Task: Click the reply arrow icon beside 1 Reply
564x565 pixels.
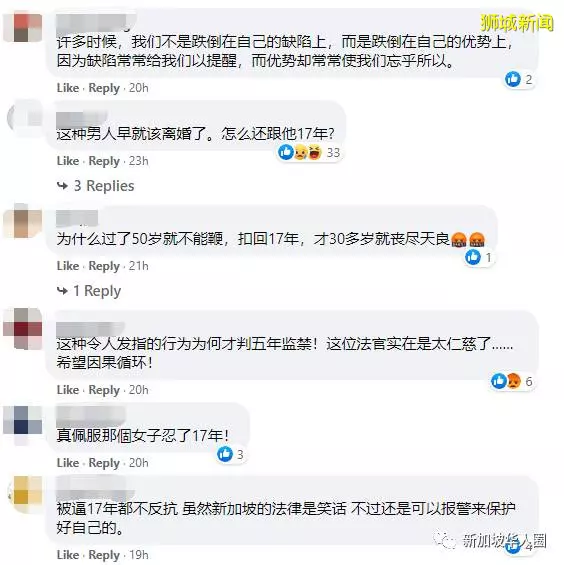Action: pyautogui.click(x=62, y=291)
